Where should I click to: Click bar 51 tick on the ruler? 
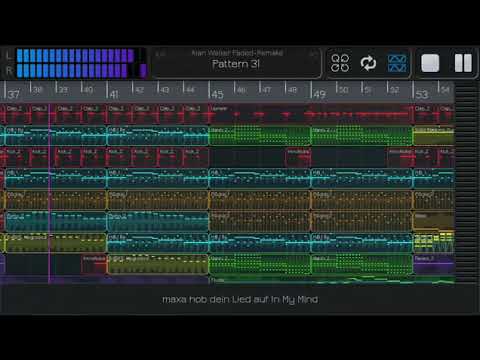pos(368,89)
